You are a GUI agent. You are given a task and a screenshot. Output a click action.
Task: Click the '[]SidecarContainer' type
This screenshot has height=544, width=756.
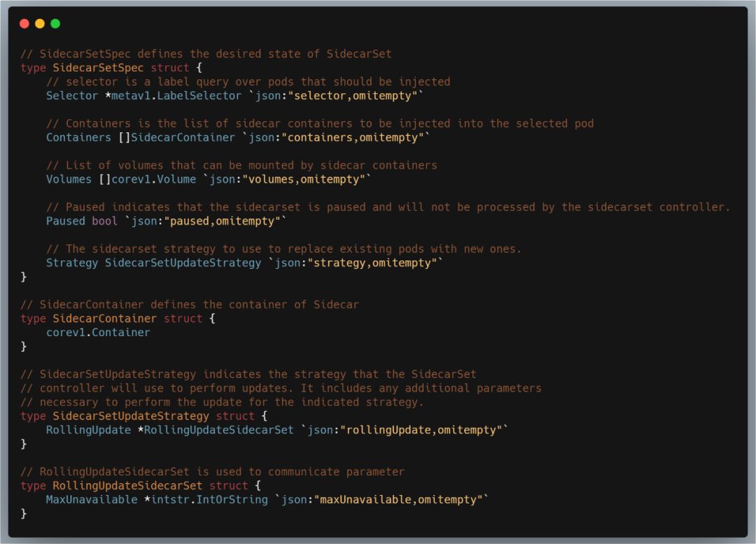(176, 138)
